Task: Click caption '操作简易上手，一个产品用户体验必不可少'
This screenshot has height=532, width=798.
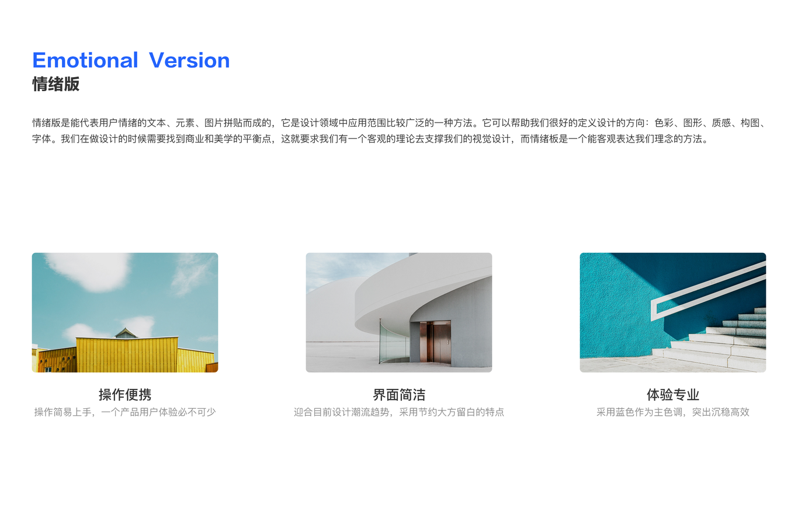Action: click(125, 412)
